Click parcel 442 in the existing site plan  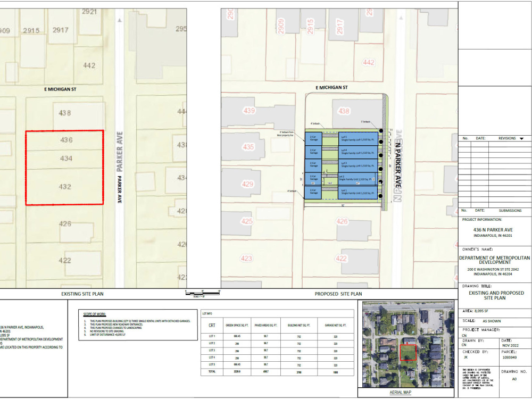(x=89, y=65)
